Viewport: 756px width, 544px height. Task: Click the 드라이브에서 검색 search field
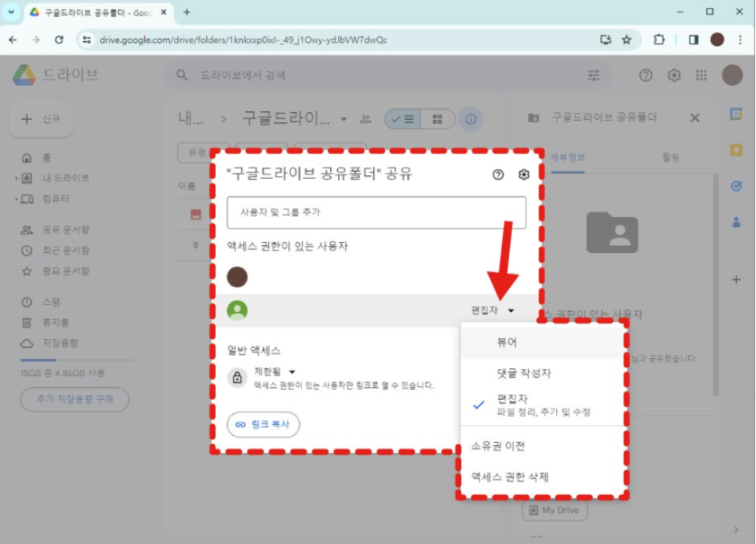coord(389,75)
